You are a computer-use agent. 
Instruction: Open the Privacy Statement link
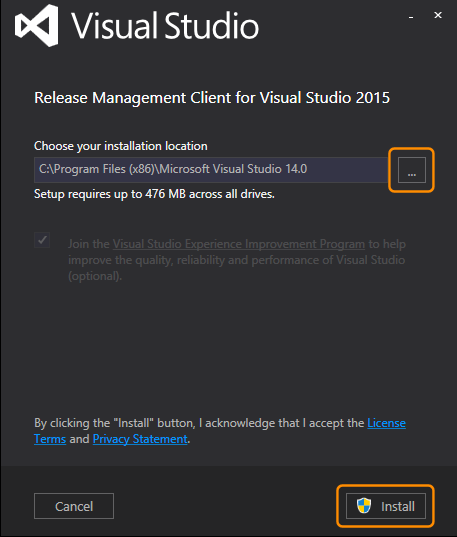pyautogui.click(x=140, y=439)
